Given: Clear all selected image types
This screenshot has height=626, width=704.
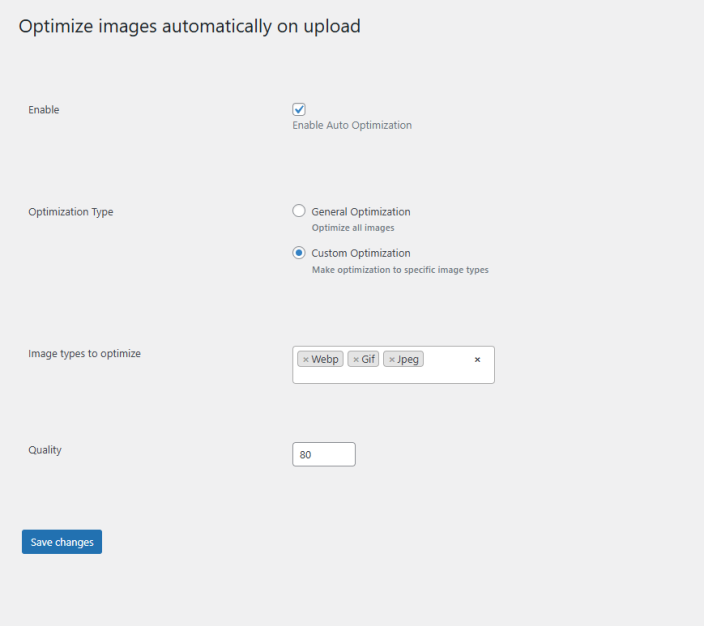Looking at the screenshot, I should coord(477,360).
